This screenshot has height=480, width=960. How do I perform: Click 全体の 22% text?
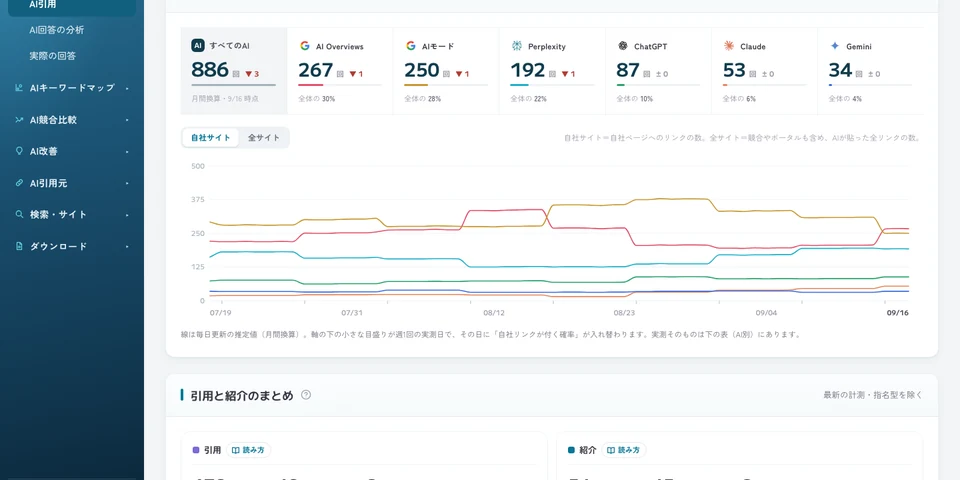(x=529, y=99)
